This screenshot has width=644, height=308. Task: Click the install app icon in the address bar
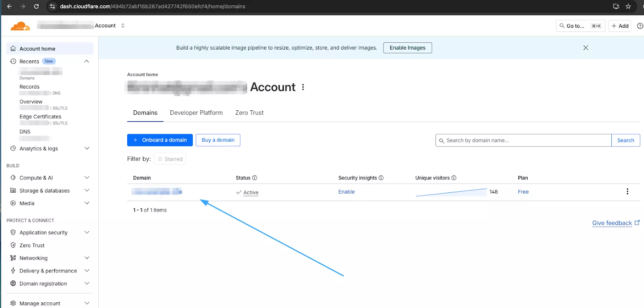(616, 6)
